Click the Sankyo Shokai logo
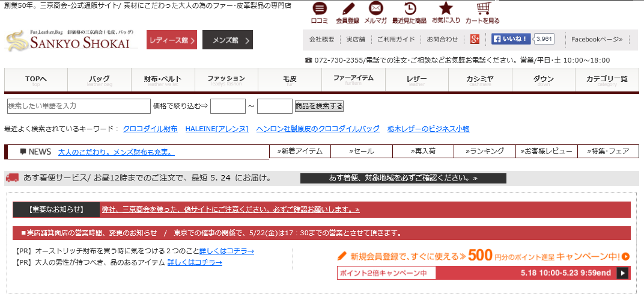The width and height of the screenshot is (644, 299). click(x=71, y=40)
